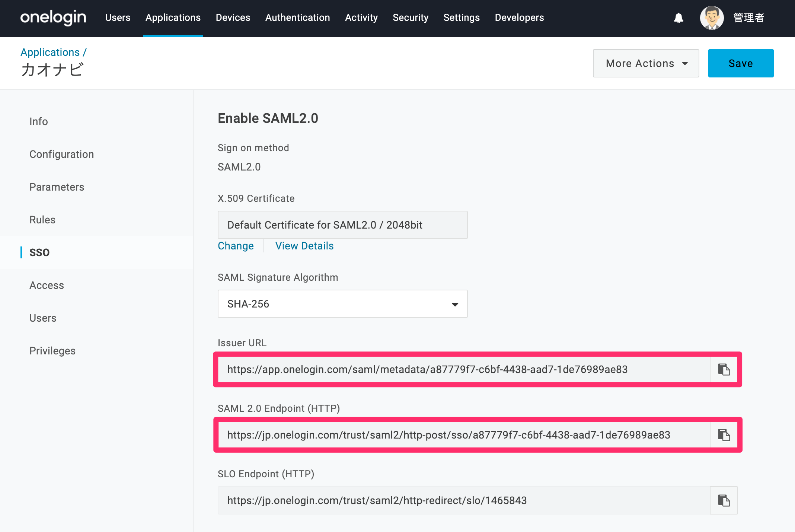
Task: Save the application settings
Action: (741, 63)
